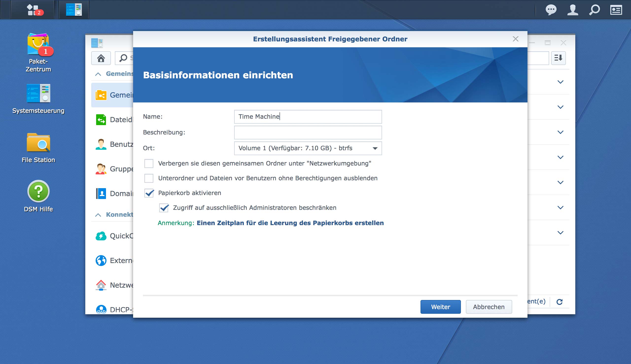This screenshot has height=364, width=631.
Task: Open the notifications speech bubble icon
Action: [551, 10]
